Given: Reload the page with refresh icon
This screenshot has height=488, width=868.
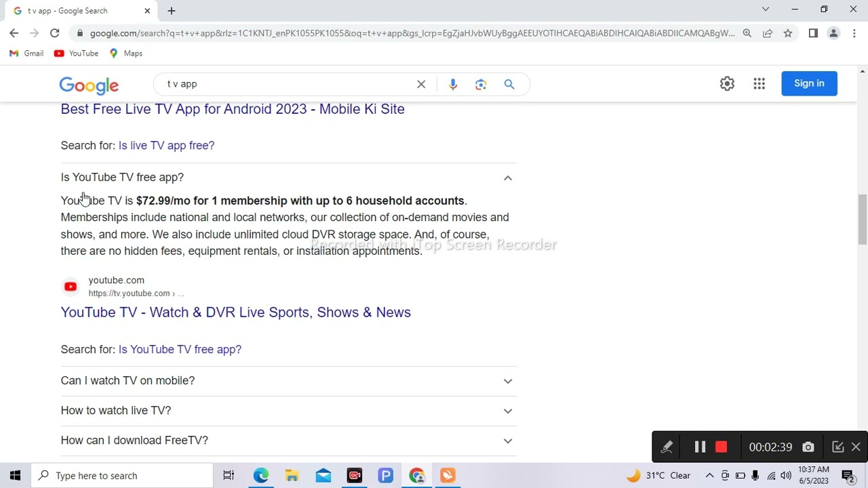Looking at the screenshot, I should [x=54, y=33].
